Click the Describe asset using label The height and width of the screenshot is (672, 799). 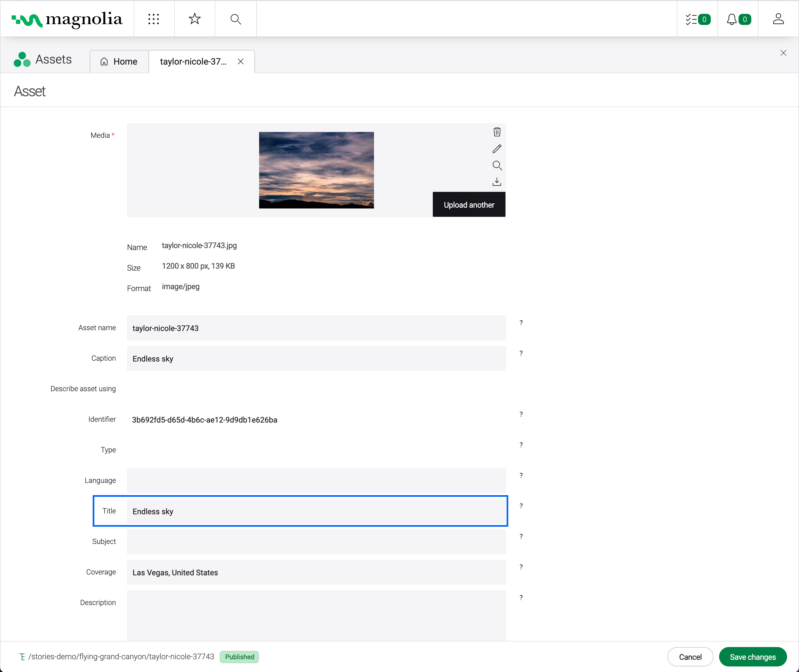click(83, 389)
